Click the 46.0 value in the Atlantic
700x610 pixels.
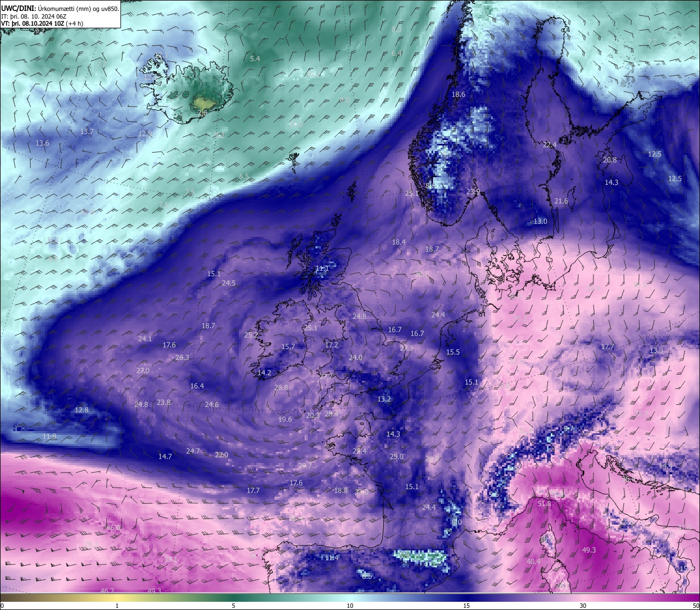(x=113, y=527)
